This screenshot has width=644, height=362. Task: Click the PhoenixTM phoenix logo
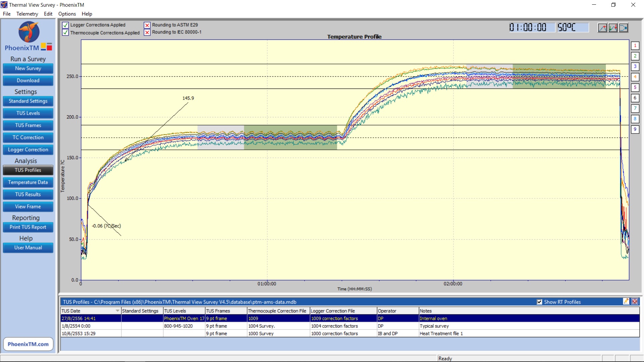29,32
